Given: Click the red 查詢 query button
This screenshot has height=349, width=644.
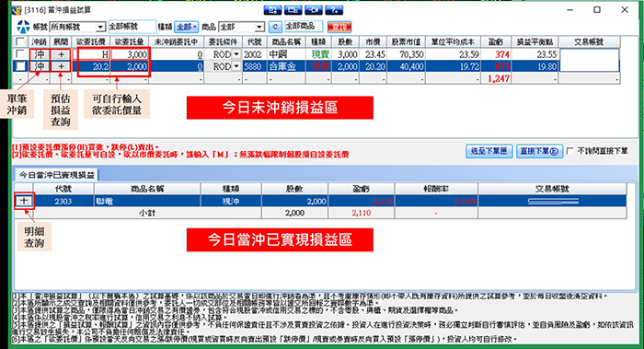Looking at the screenshot, I should 339,27.
